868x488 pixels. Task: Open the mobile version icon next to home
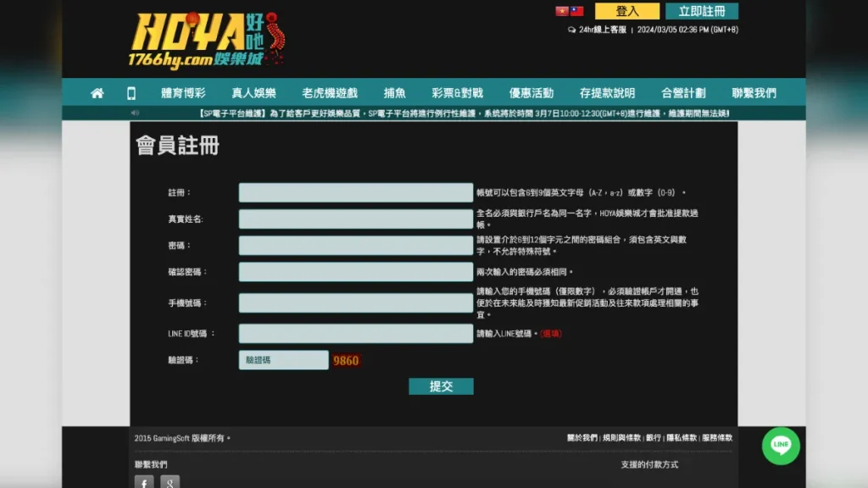130,93
